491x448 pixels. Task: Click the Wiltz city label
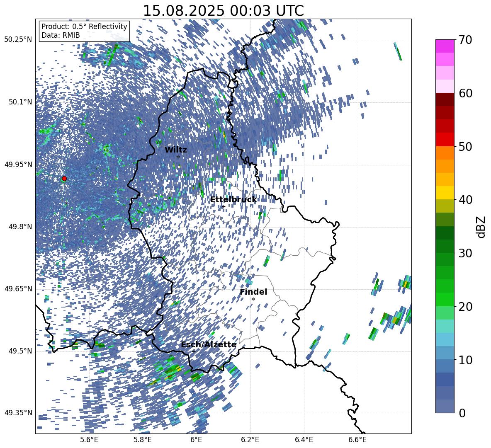176,150
